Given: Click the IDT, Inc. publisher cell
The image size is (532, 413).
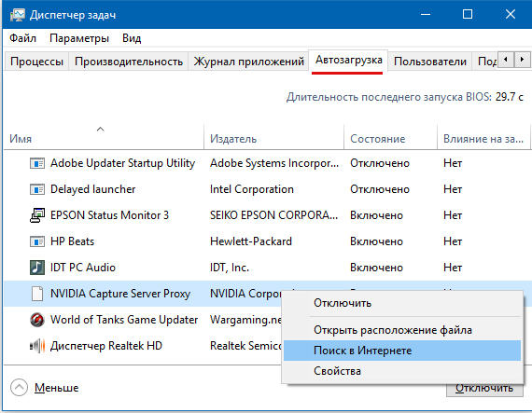Looking at the screenshot, I should [x=230, y=268].
